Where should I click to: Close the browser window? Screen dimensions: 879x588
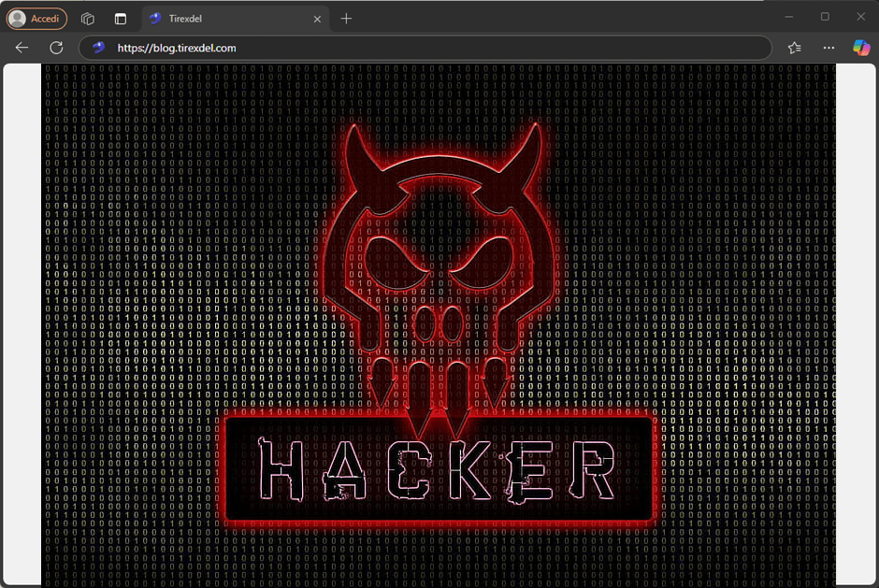click(859, 17)
